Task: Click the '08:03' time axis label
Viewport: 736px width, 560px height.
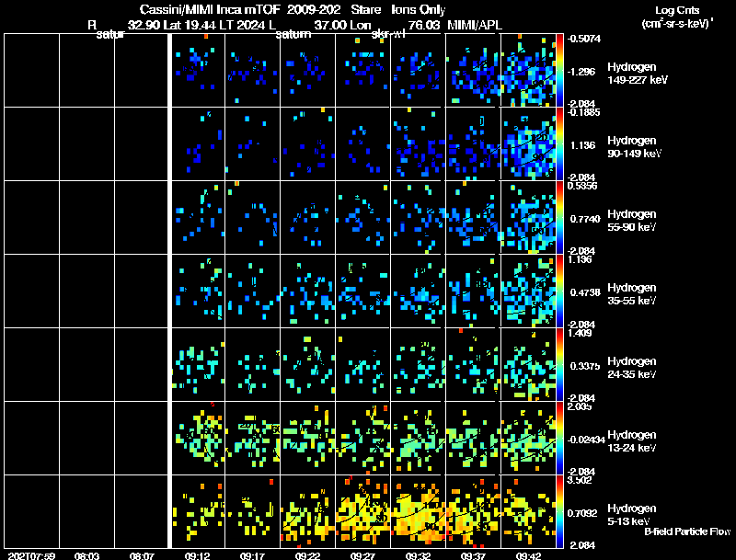Action: (x=86, y=555)
